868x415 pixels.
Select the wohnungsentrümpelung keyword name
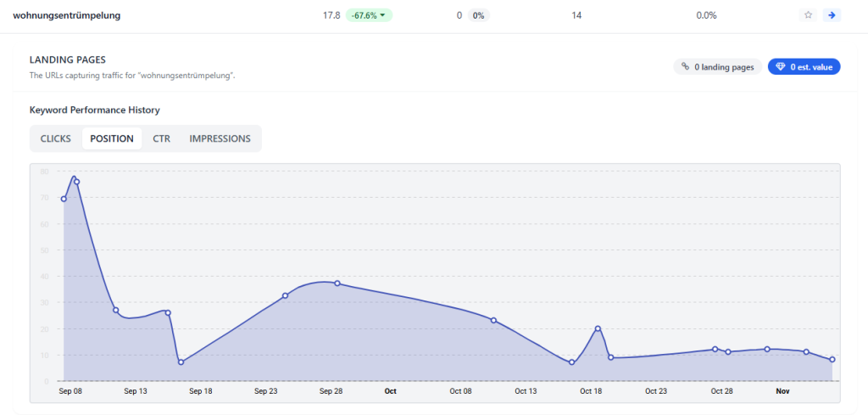click(x=67, y=15)
